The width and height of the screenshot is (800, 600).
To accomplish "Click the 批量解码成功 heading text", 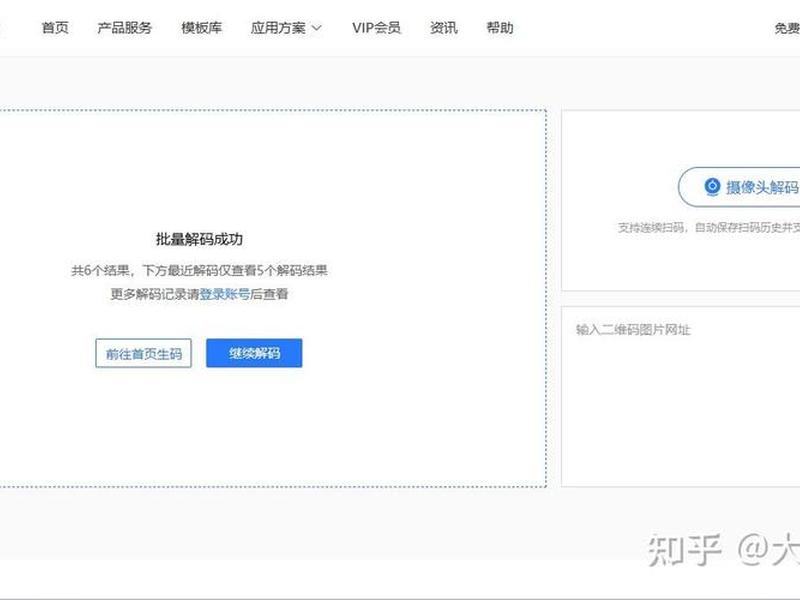I will (x=199, y=239).
